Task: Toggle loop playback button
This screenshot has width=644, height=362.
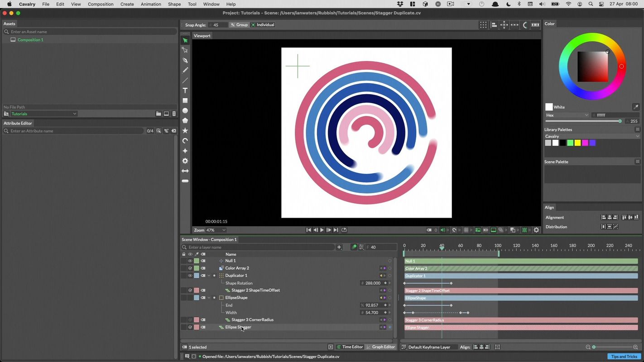Action: 344,230
